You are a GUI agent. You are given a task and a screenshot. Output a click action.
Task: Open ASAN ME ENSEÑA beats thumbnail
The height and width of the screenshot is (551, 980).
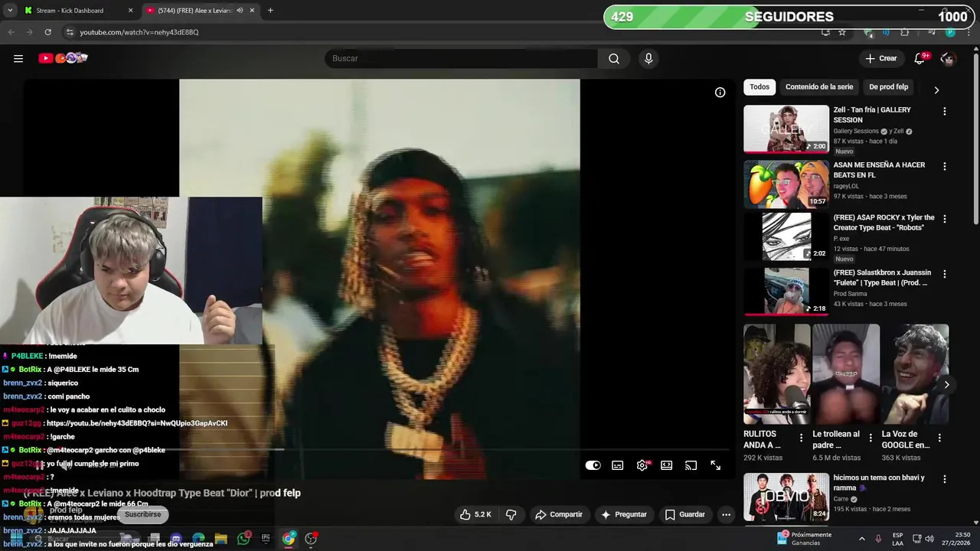point(786,184)
